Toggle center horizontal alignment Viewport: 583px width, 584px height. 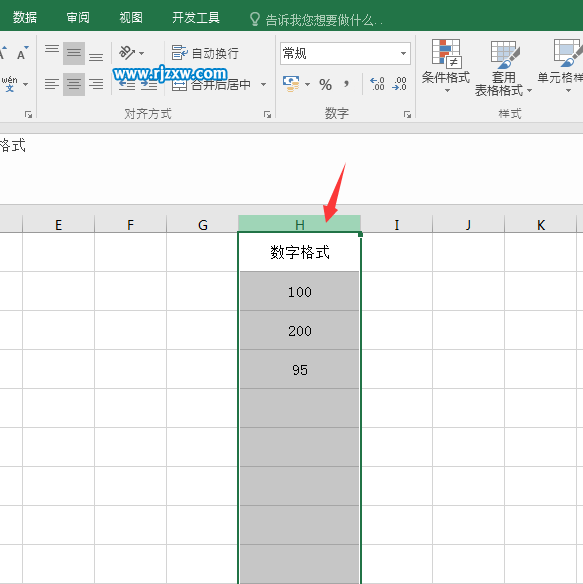(x=74, y=84)
